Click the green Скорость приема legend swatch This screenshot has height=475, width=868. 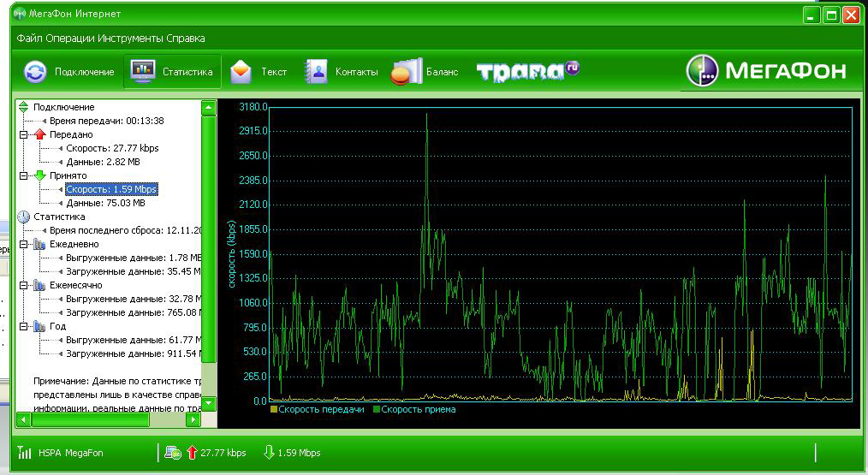(x=377, y=410)
